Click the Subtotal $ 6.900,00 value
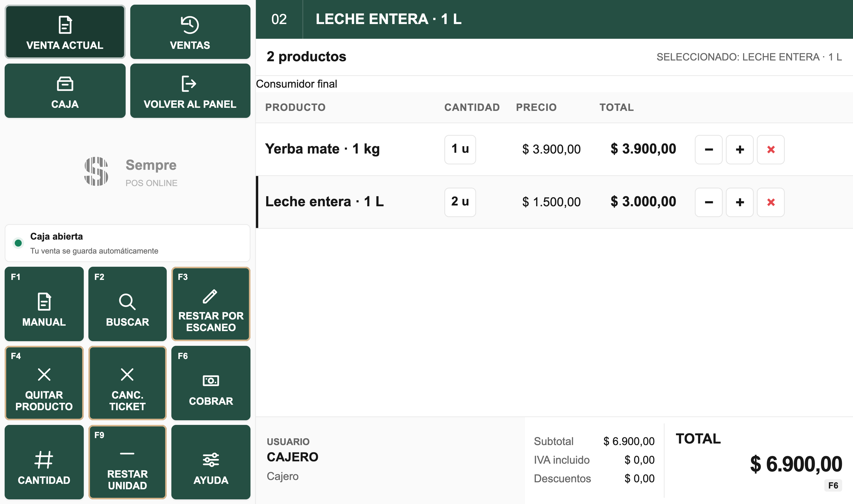This screenshot has height=504, width=853. [x=629, y=441]
